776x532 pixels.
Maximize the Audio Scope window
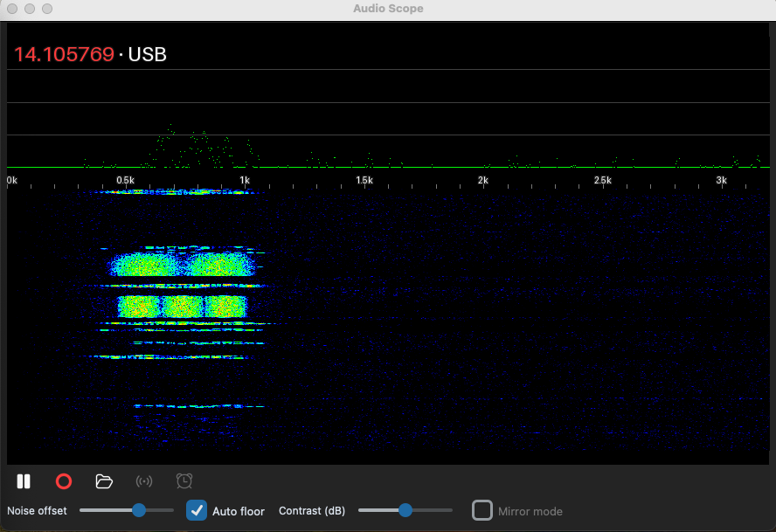tap(47, 9)
